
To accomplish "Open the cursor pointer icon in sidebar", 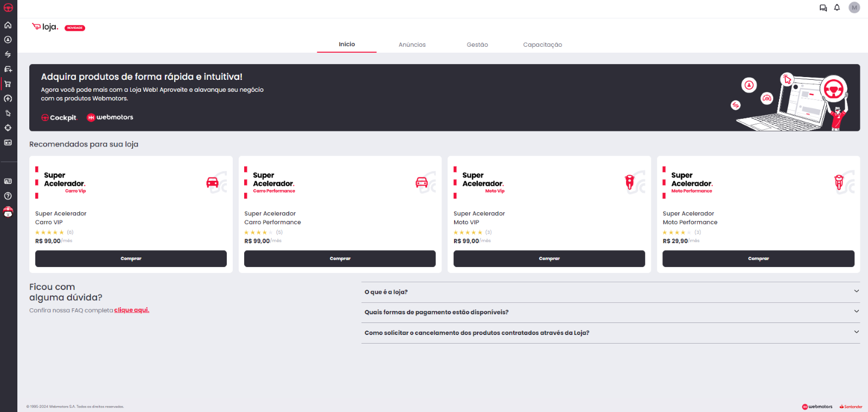I will (8, 113).
